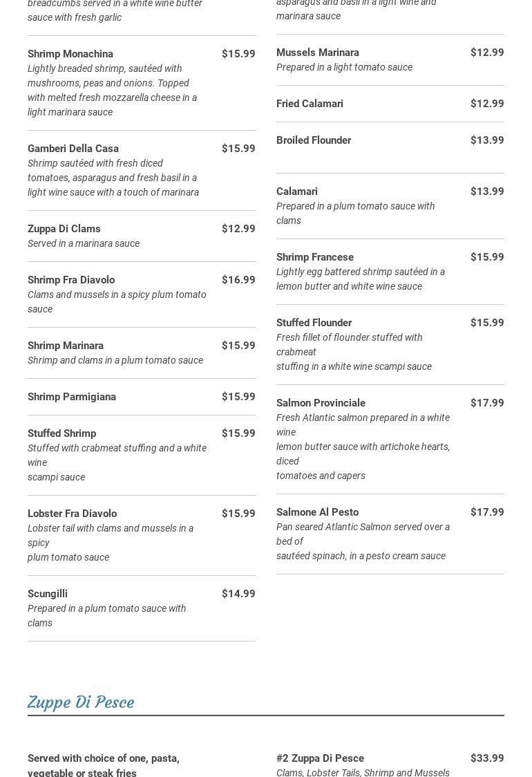Click the $16.99 Shrimp Fra Diavolo price

238,280
